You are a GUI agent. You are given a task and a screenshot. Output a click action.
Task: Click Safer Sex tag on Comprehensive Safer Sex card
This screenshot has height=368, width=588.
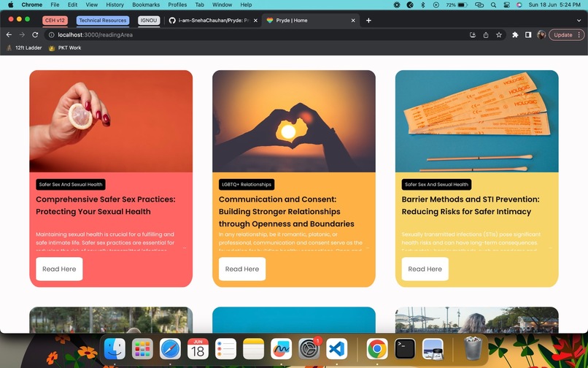click(x=71, y=185)
